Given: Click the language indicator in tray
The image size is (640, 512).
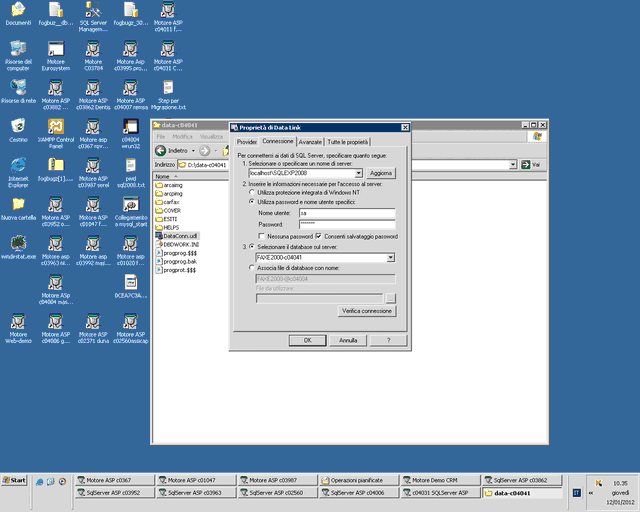Looking at the screenshot, I should coord(576,493).
